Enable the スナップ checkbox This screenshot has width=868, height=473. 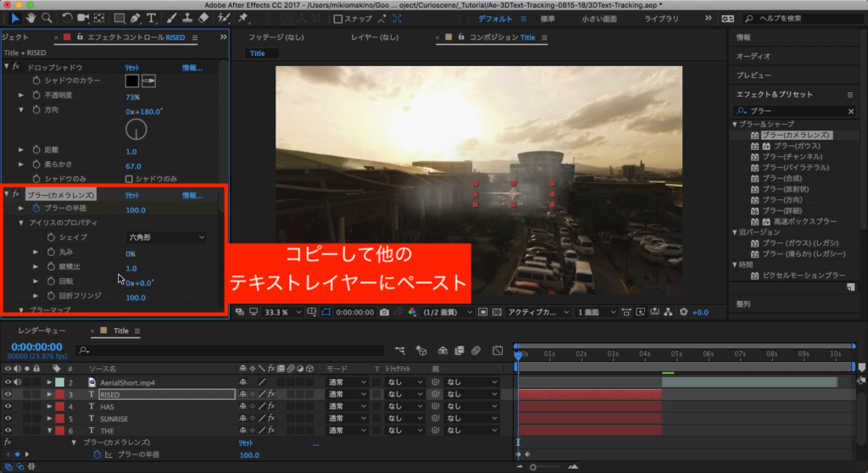[x=338, y=19]
